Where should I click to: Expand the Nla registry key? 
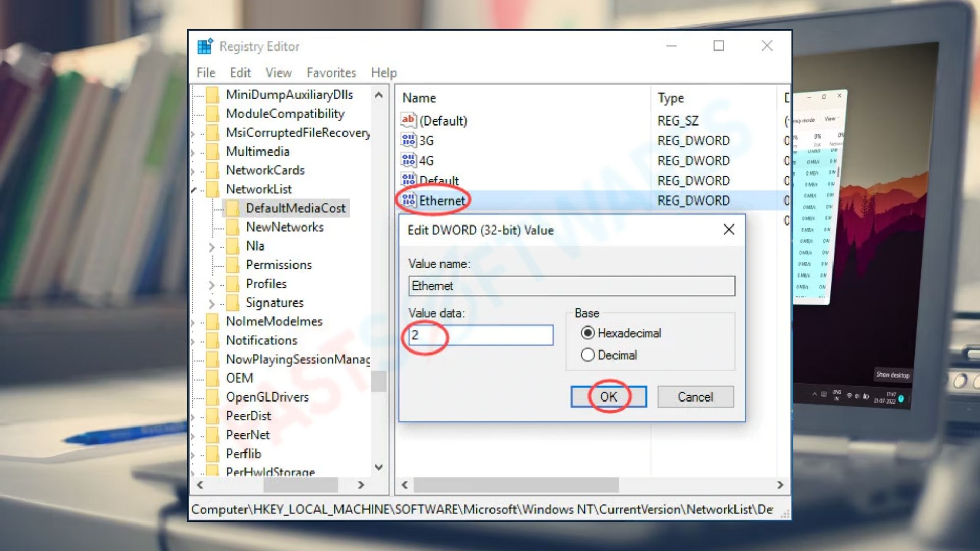(x=212, y=247)
